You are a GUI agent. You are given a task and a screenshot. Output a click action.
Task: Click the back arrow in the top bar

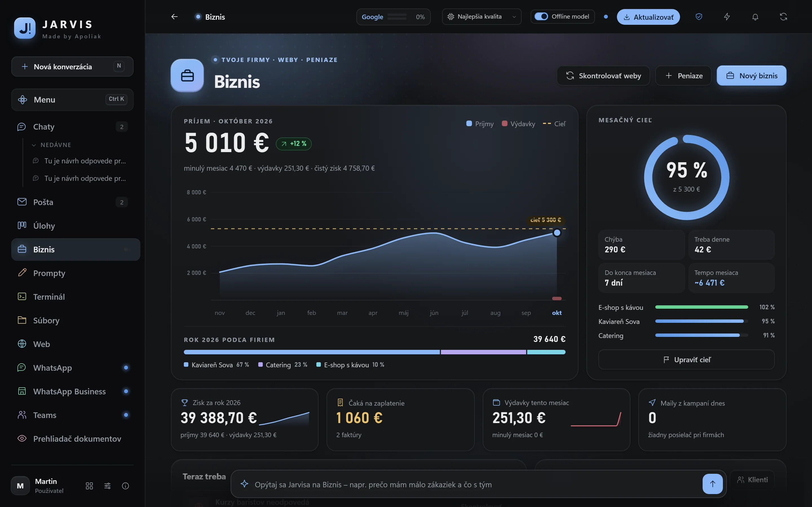click(174, 17)
